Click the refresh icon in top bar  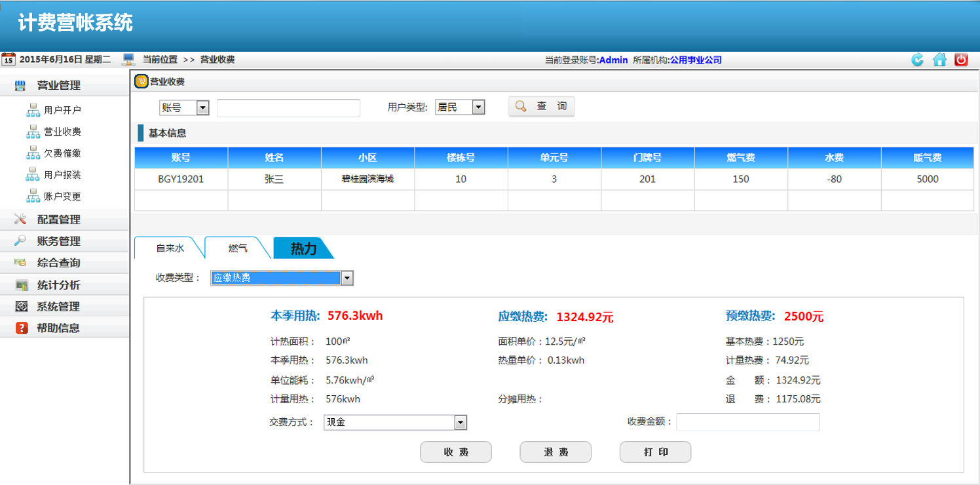[x=918, y=60]
